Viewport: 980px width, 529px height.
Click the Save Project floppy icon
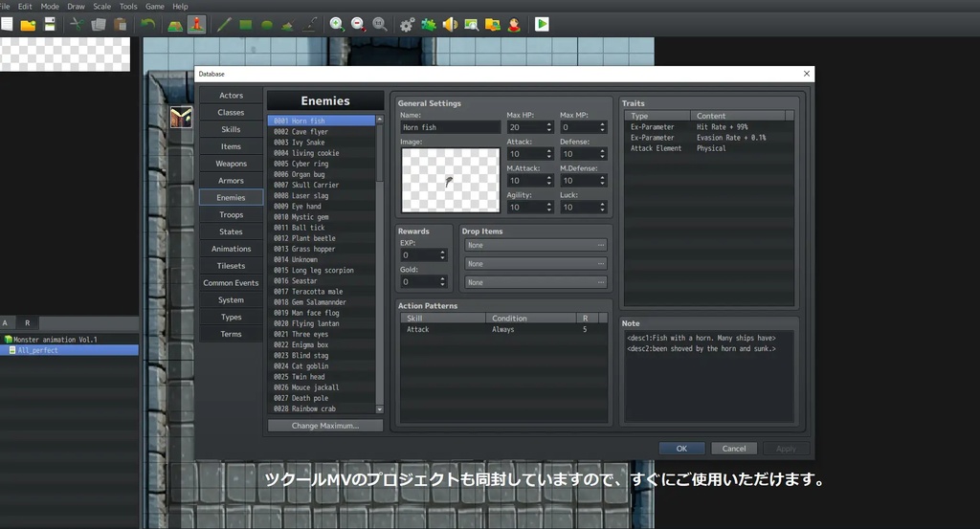pyautogui.click(x=50, y=25)
